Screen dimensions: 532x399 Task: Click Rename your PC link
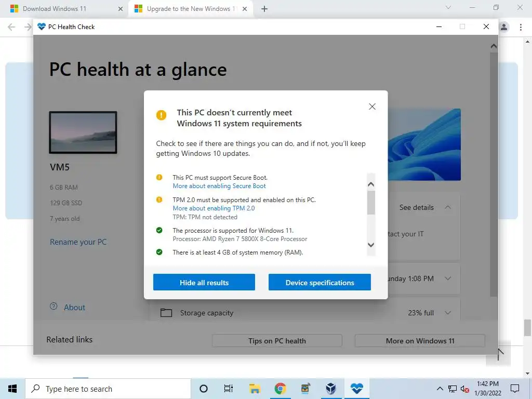coord(78,242)
